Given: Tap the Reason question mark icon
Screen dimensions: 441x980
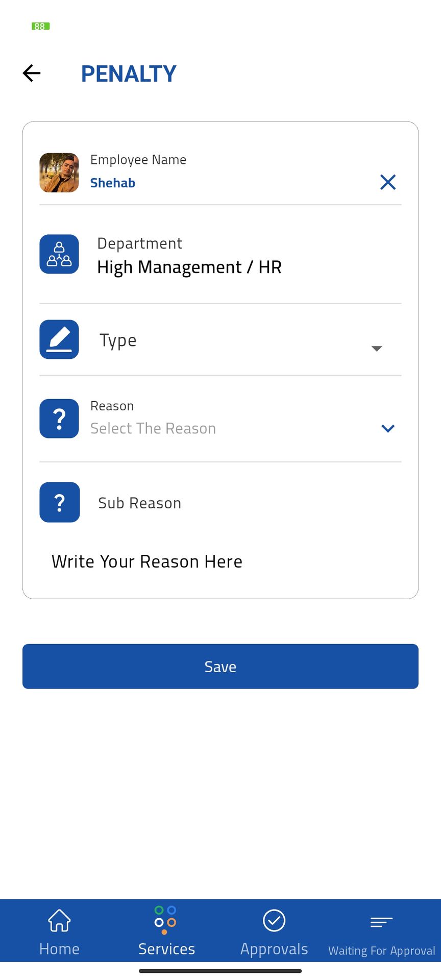Looking at the screenshot, I should tap(59, 419).
